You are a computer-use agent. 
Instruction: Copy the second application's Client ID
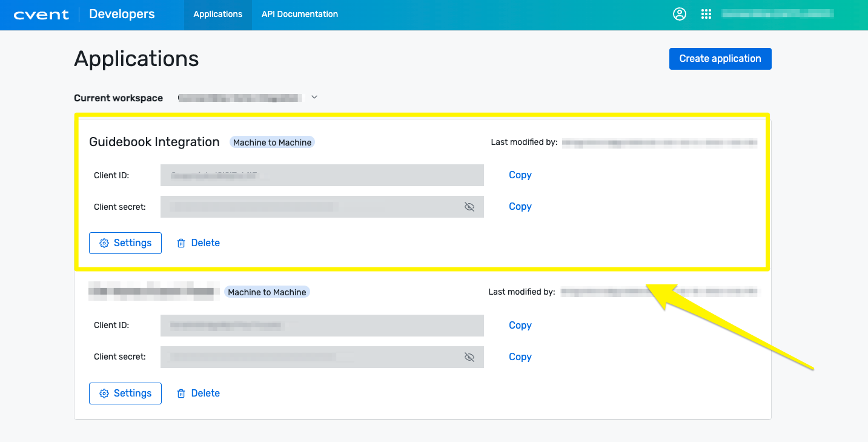(x=520, y=326)
